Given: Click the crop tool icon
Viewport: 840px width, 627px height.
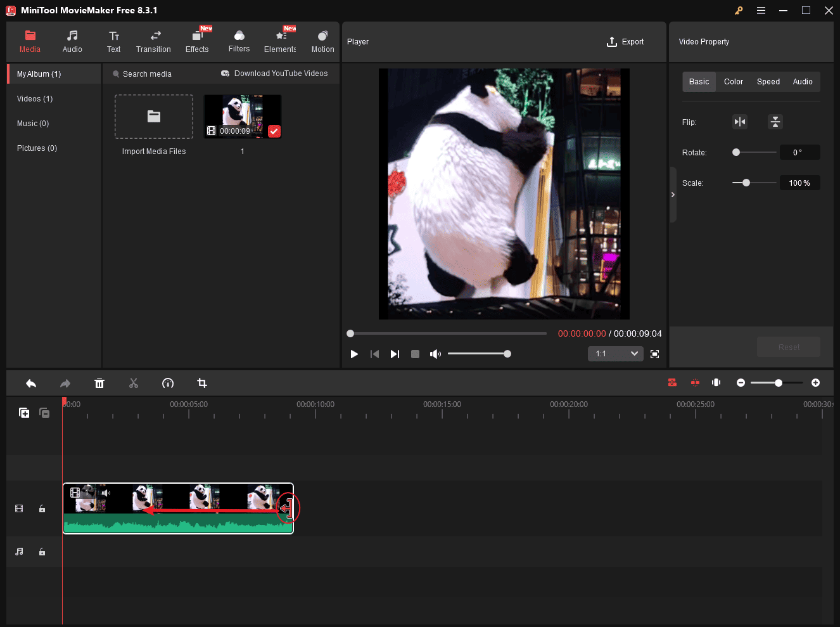Looking at the screenshot, I should coord(202,383).
